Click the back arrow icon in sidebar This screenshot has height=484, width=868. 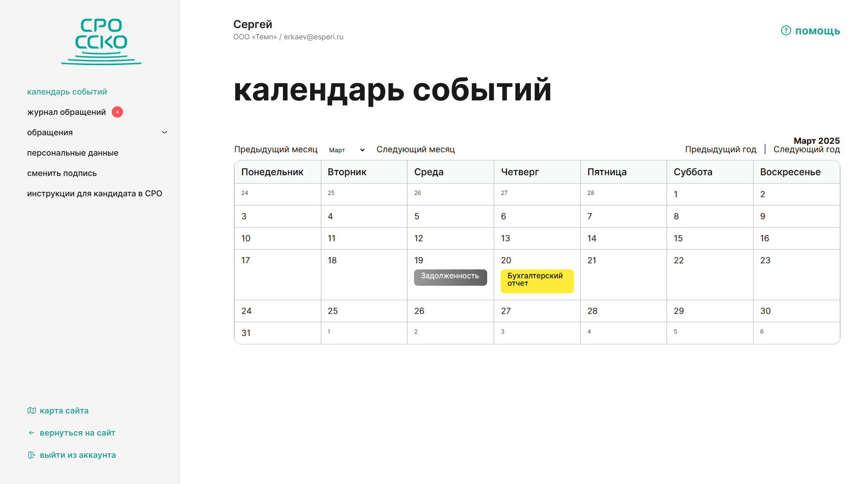[32, 433]
